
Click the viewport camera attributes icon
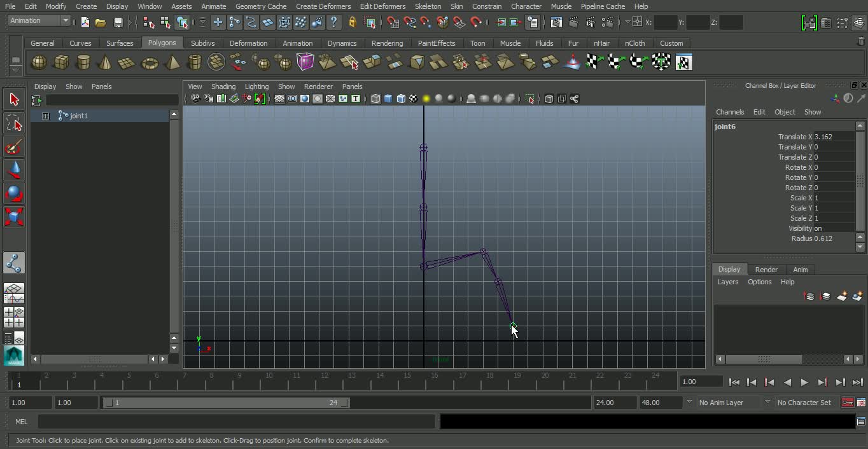coord(209,99)
